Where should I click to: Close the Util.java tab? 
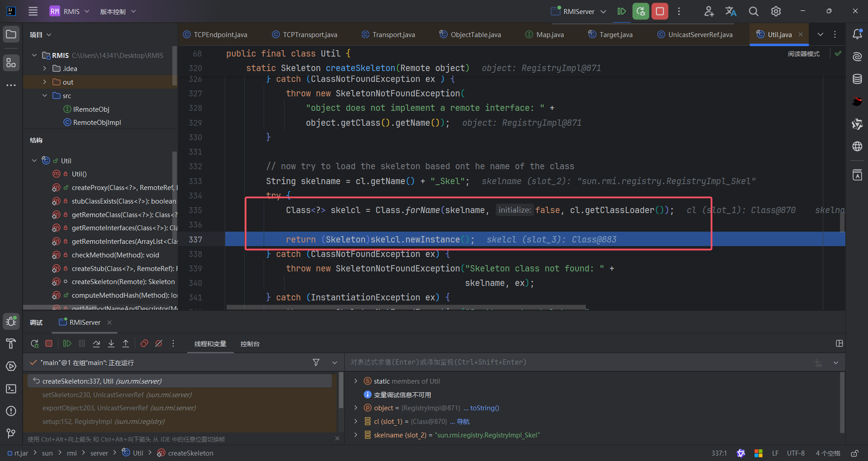tap(801, 34)
